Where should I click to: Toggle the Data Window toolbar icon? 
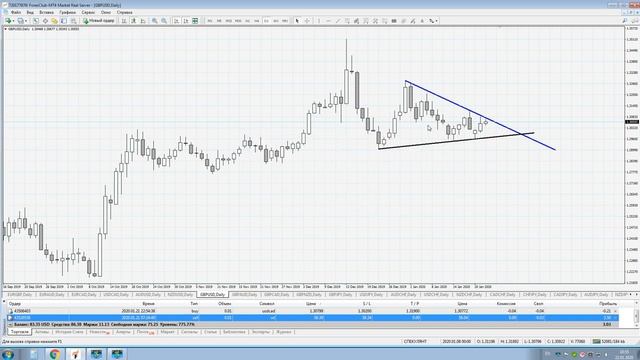pyautogui.click(x=45, y=21)
